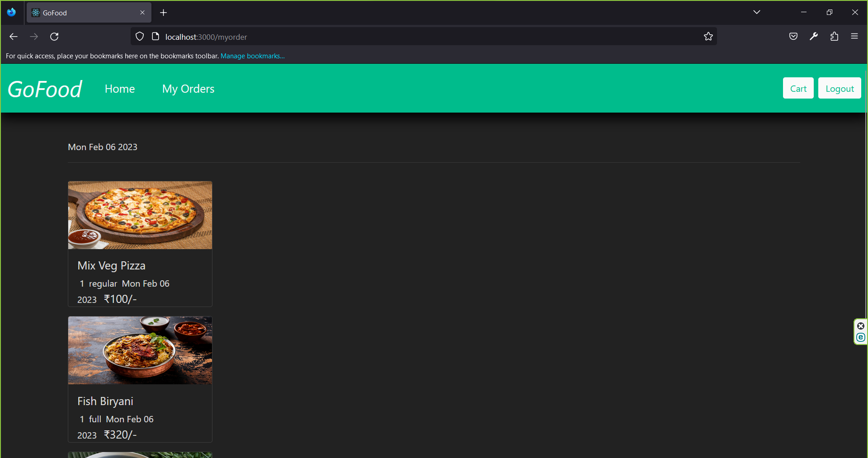Select My Orders in the navigation bar
Viewport: 868px width, 458px height.
[x=188, y=89]
